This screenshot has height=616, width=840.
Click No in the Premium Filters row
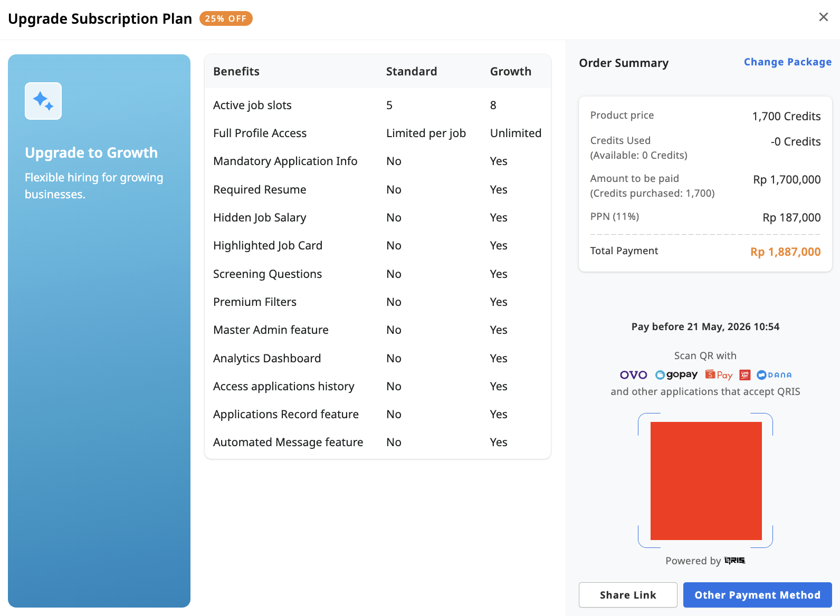point(394,302)
